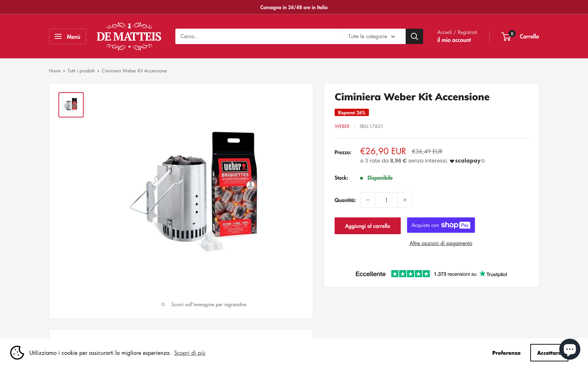This screenshot has height=367, width=588.
Task: Click the cookie icon in banner
Action: coord(17,353)
